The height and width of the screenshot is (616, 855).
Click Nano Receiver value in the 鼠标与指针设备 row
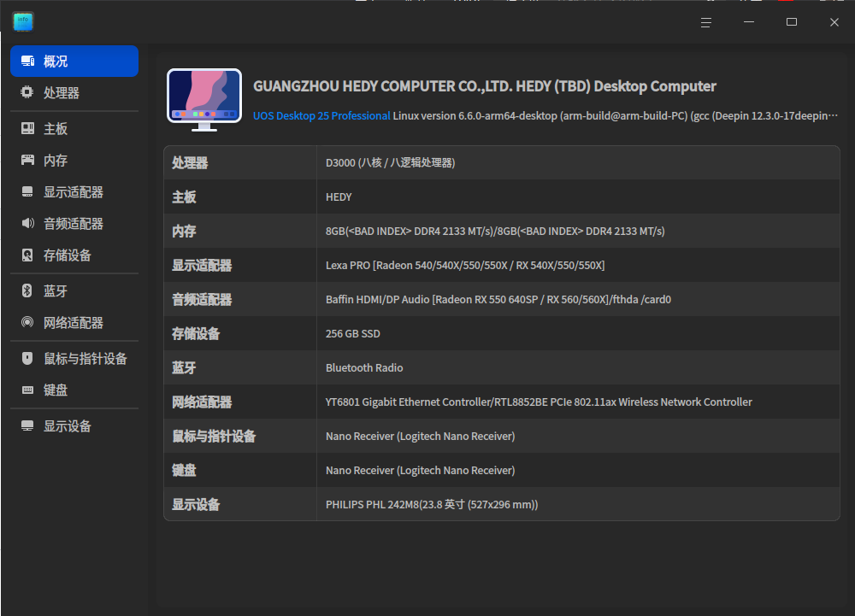coord(421,437)
